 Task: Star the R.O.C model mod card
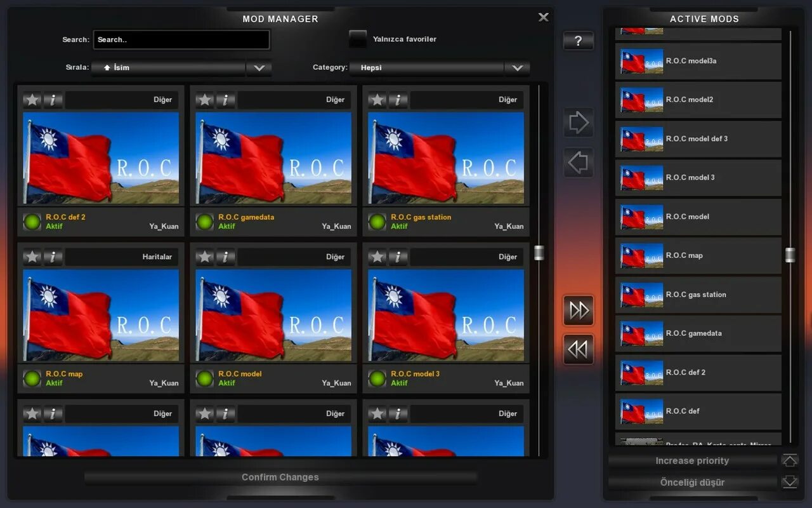click(205, 257)
